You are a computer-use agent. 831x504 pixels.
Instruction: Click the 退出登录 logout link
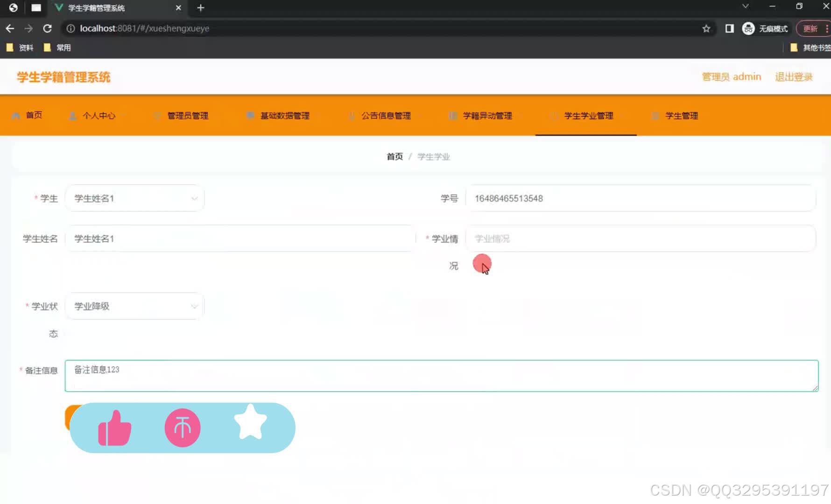click(x=794, y=77)
